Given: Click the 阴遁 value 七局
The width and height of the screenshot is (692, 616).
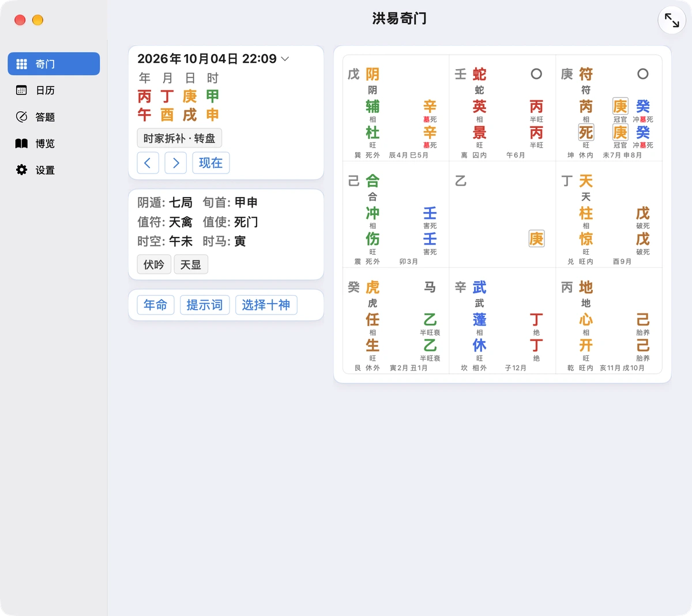Looking at the screenshot, I should tap(180, 203).
